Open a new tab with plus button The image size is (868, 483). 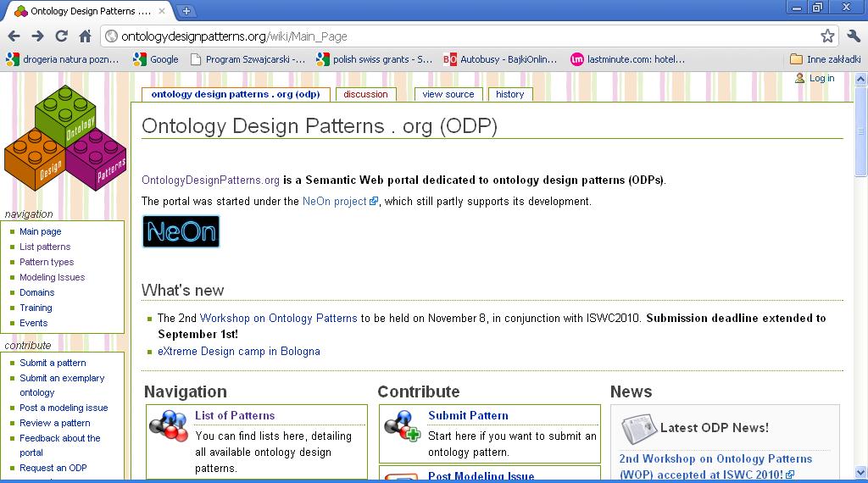[186, 10]
